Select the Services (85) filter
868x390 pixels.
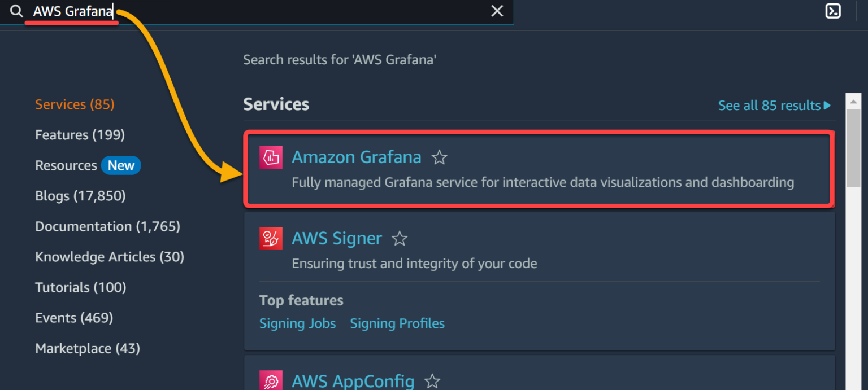74,104
